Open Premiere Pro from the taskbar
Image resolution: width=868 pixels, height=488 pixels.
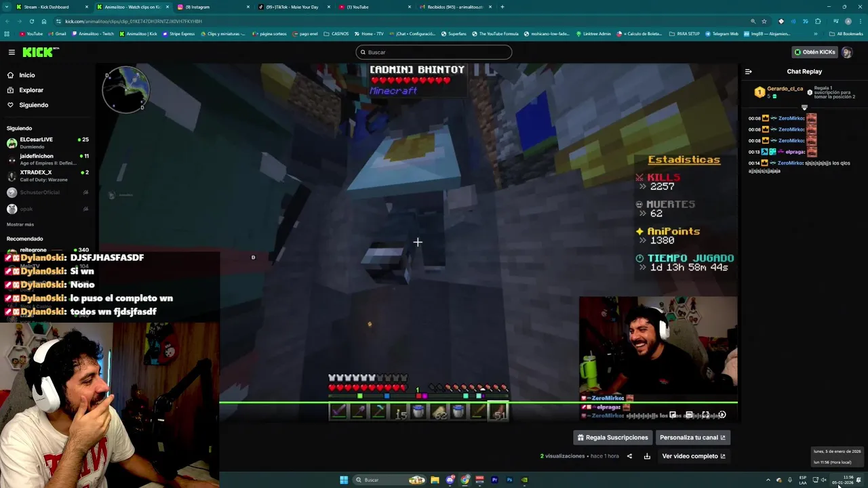494,480
